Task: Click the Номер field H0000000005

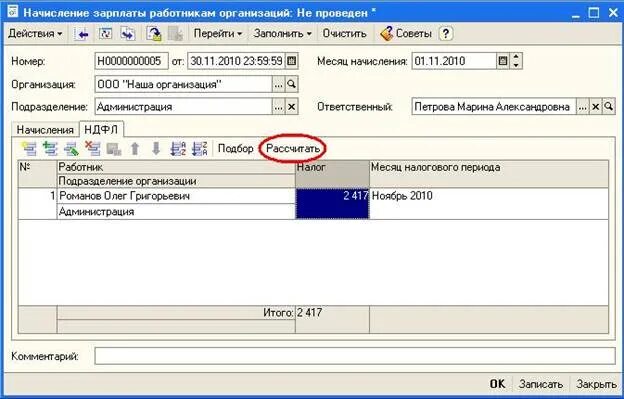Action: pyautogui.click(x=131, y=61)
